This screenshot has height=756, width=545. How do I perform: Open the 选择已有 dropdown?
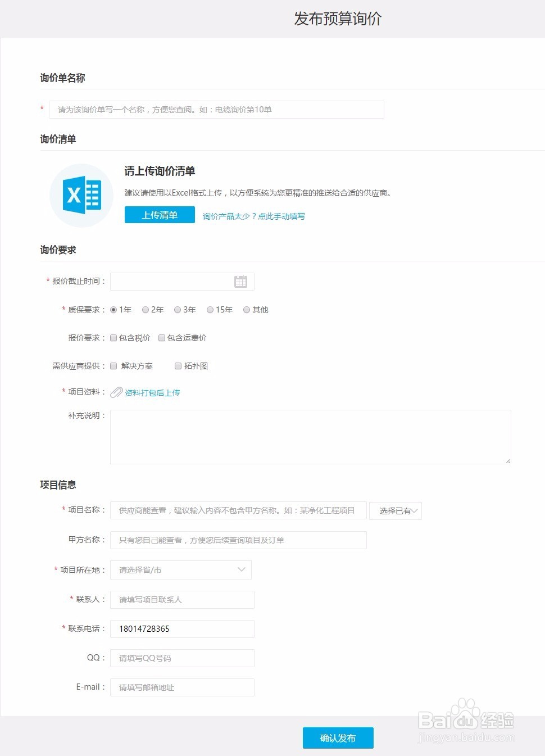396,511
